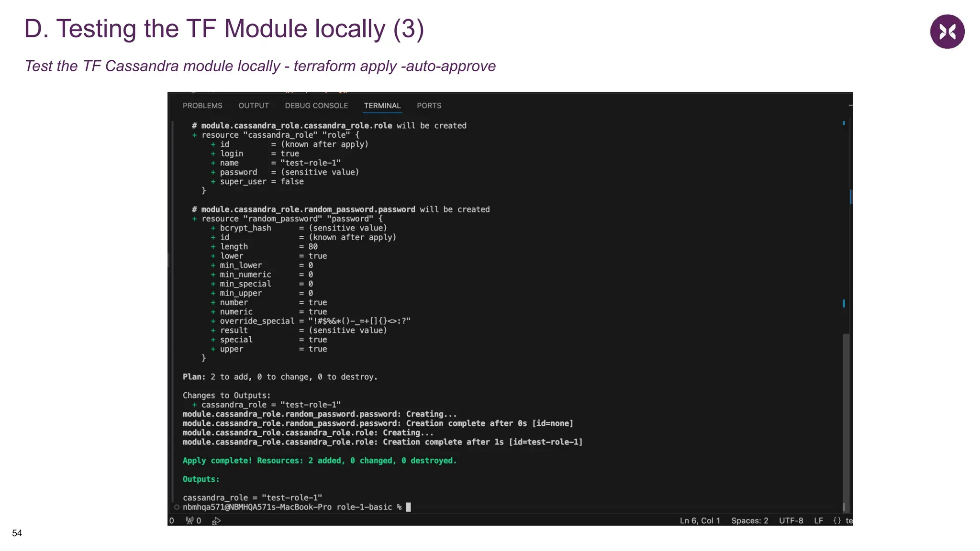Open Ln 6, Col 1 go-to-line indicator
980x551 pixels.
click(700, 520)
